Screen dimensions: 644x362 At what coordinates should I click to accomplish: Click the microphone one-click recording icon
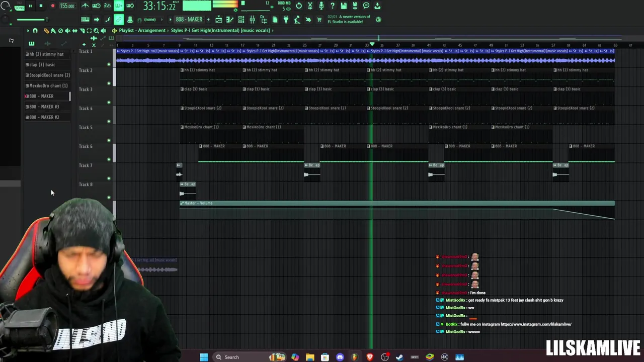point(321,6)
